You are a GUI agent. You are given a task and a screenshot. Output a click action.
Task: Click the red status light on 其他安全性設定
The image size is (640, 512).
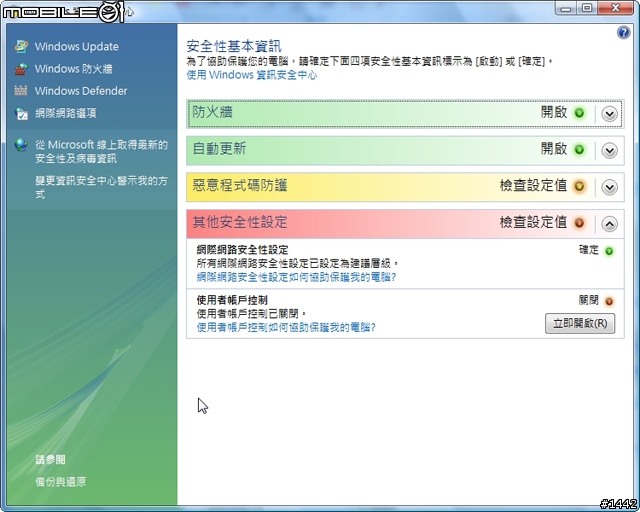point(579,223)
